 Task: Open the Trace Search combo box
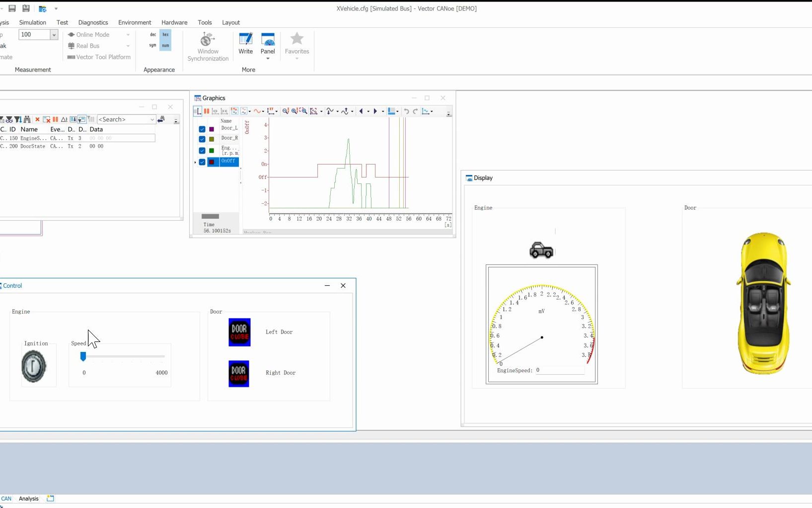[x=127, y=119]
